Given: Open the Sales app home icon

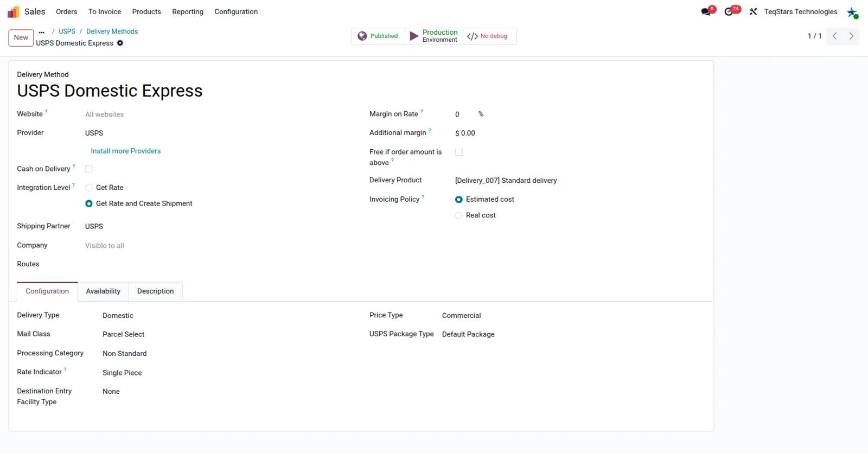Looking at the screenshot, I should click(x=13, y=11).
